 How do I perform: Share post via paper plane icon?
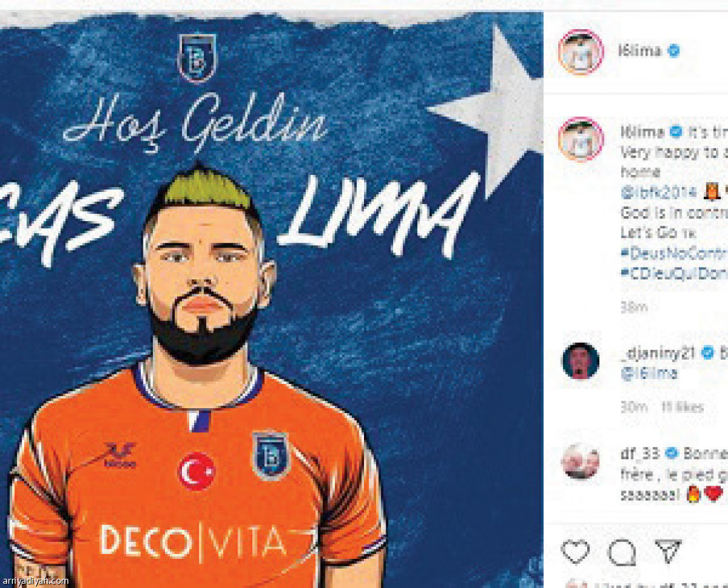coord(668,551)
